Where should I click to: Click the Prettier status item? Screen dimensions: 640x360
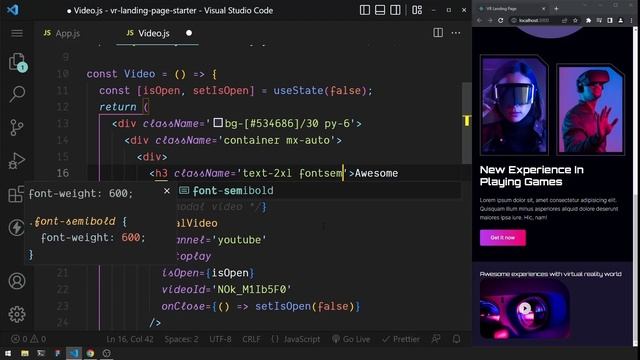(x=401, y=339)
